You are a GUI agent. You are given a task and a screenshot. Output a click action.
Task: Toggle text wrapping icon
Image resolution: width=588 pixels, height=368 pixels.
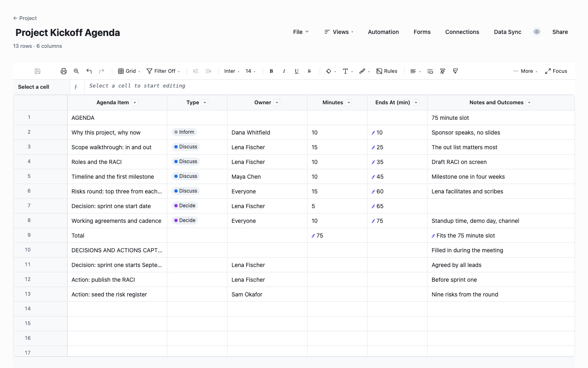(x=430, y=71)
